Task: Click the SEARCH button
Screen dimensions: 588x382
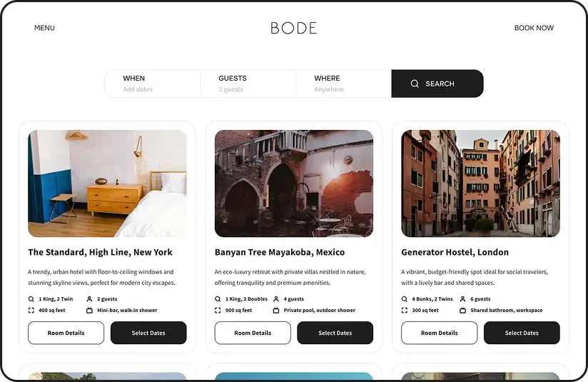Action: [x=437, y=84]
